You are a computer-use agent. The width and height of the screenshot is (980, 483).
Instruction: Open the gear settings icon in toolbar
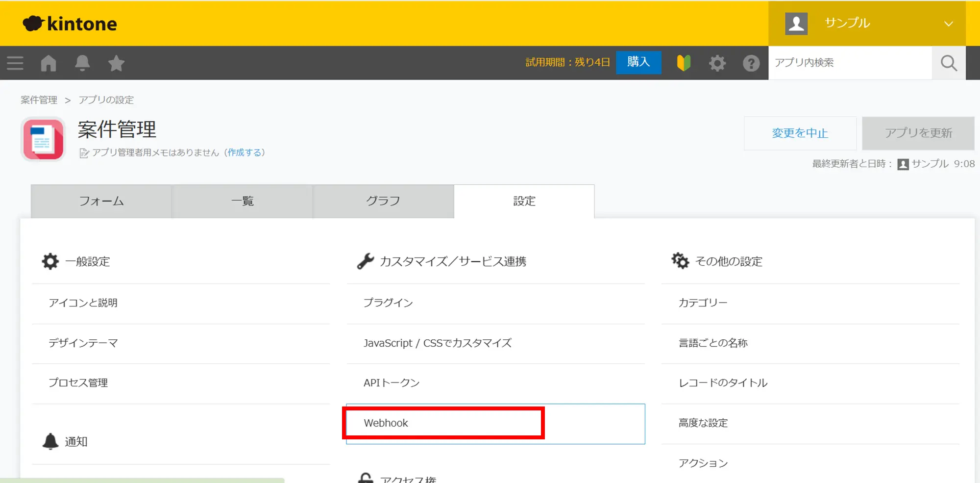click(717, 63)
